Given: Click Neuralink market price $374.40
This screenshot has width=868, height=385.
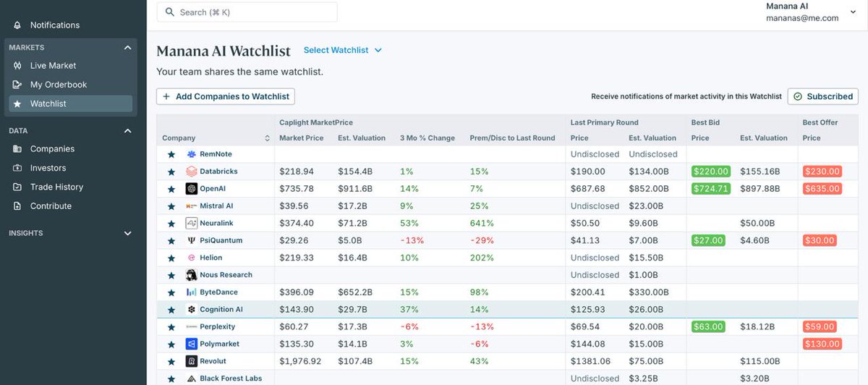Looking at the screenshot, I should pyautogui.click(x=297, y=224).
